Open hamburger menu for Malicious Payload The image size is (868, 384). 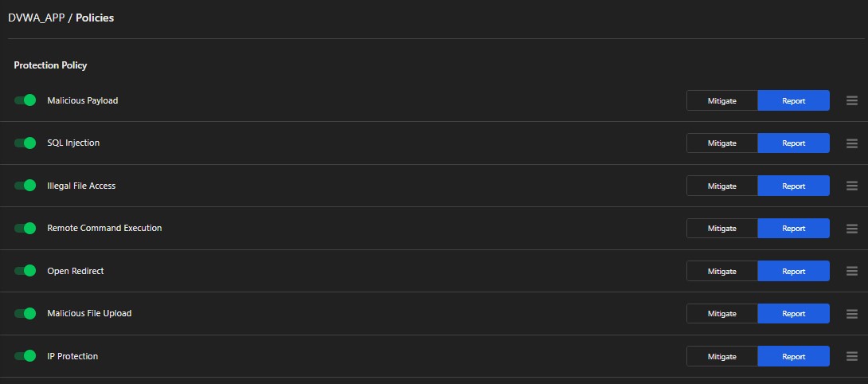click(x=851, y=100)
